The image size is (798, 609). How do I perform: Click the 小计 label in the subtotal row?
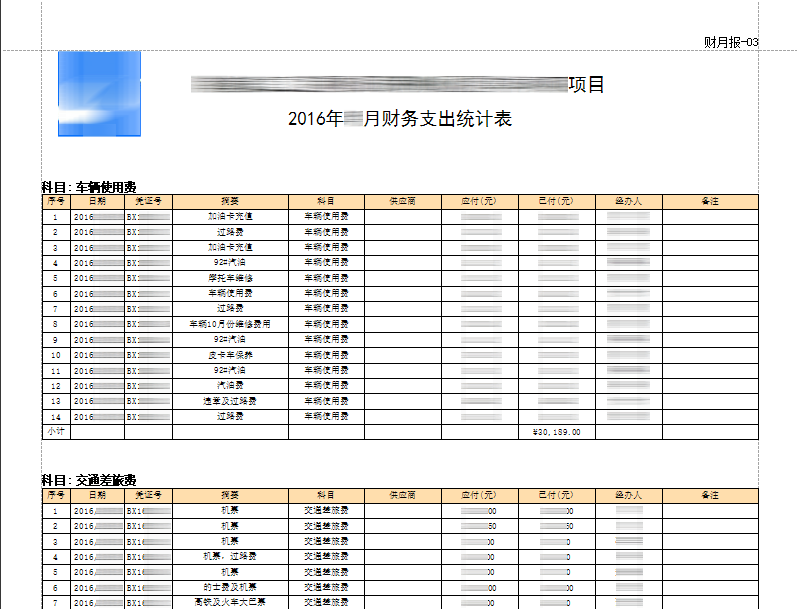coord(56,431)
